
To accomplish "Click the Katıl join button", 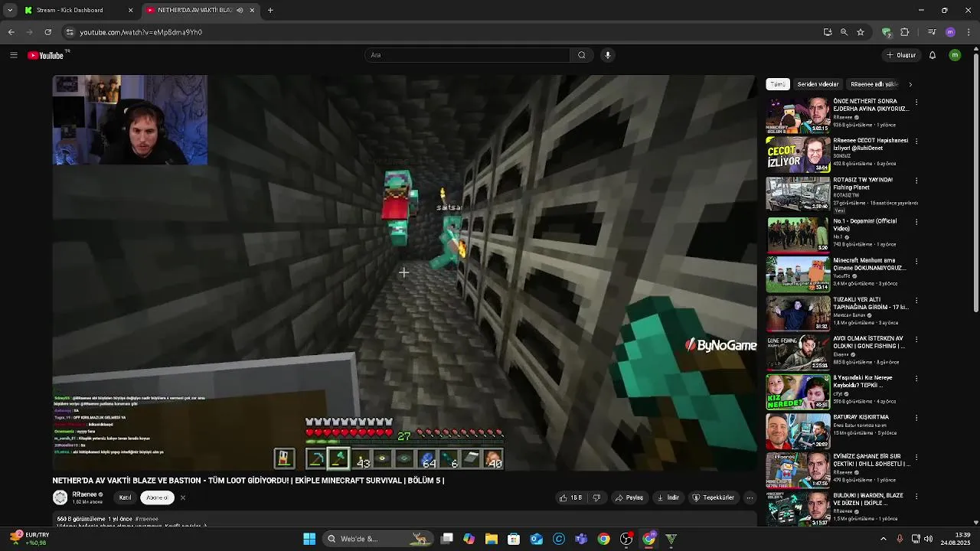I will pyautogui.click(x=125, y=497).
